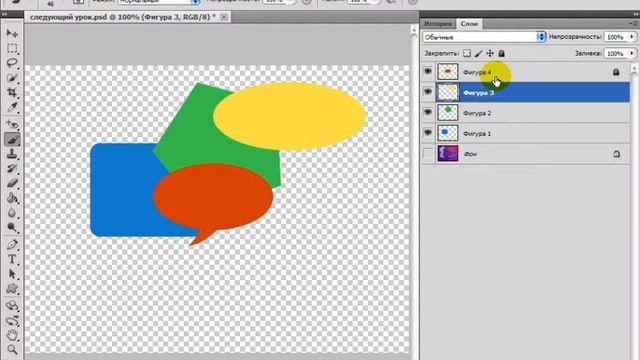This screenshot has height=360, width=640.
Task: Collapse the right panel dock double arrows
Action: coord(636,14)
